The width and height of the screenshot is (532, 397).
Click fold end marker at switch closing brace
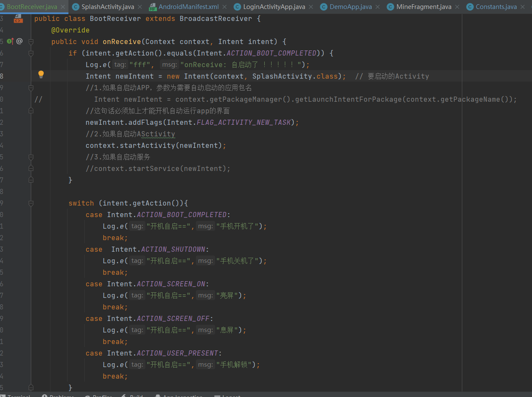31,388
